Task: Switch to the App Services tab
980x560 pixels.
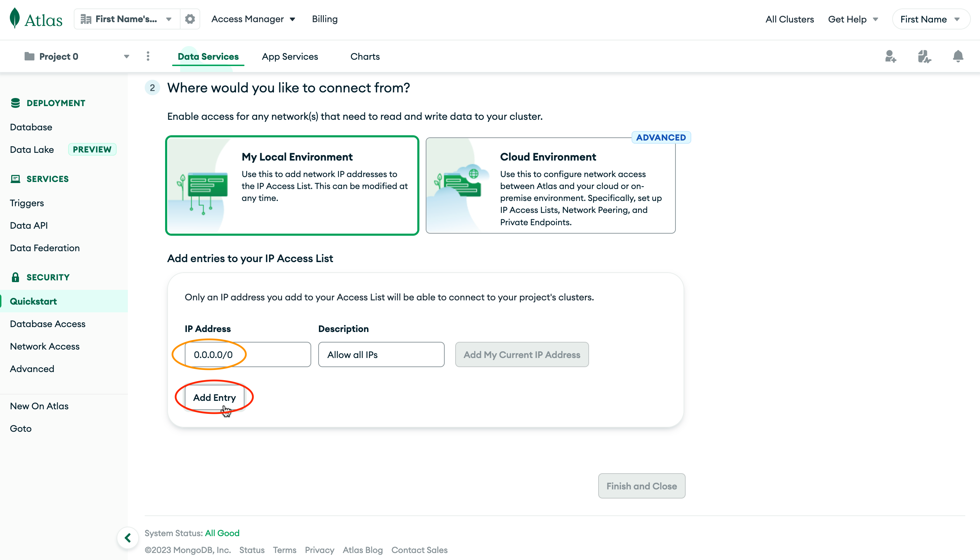Action: click(290, 56)
